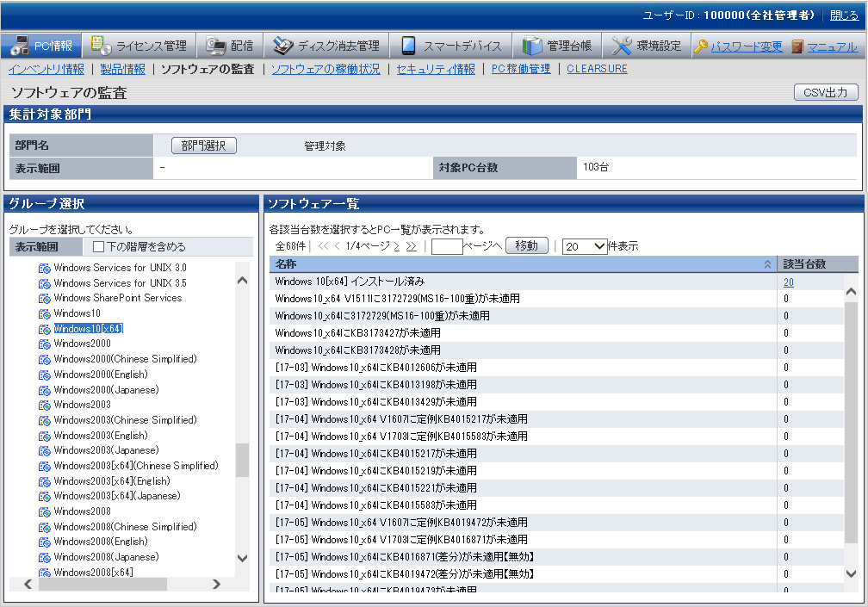This screenshot has width=868, height=607.
Task: Enable the 下の階層を含める checkbox
Action: 99,247
